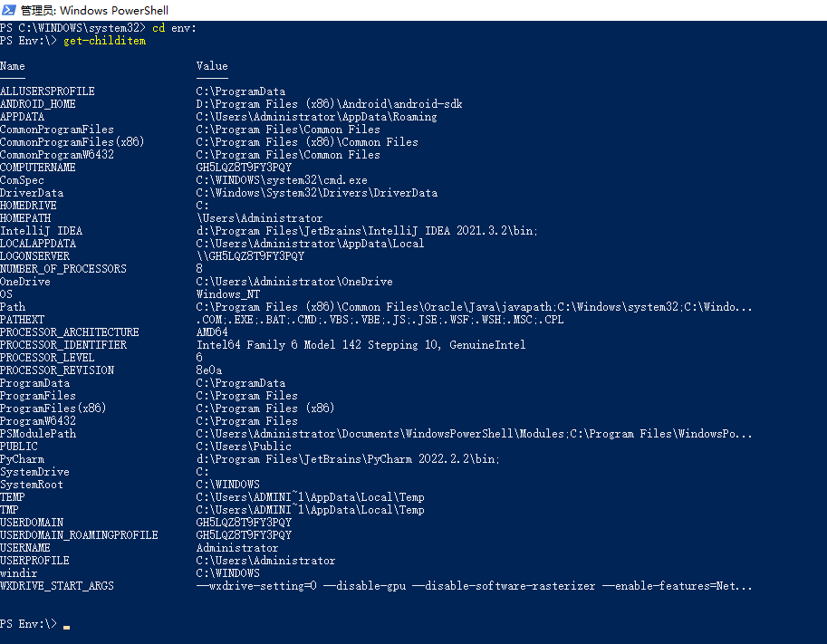Click the blinking cursor at the bottom prompt
Screen dimensions: 827x644
[x=65, y=626]
